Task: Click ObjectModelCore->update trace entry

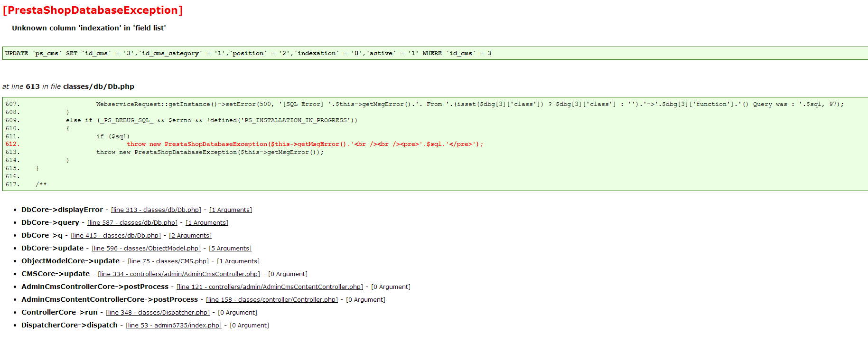Action: pyautogui.click(x=70, y=261)
